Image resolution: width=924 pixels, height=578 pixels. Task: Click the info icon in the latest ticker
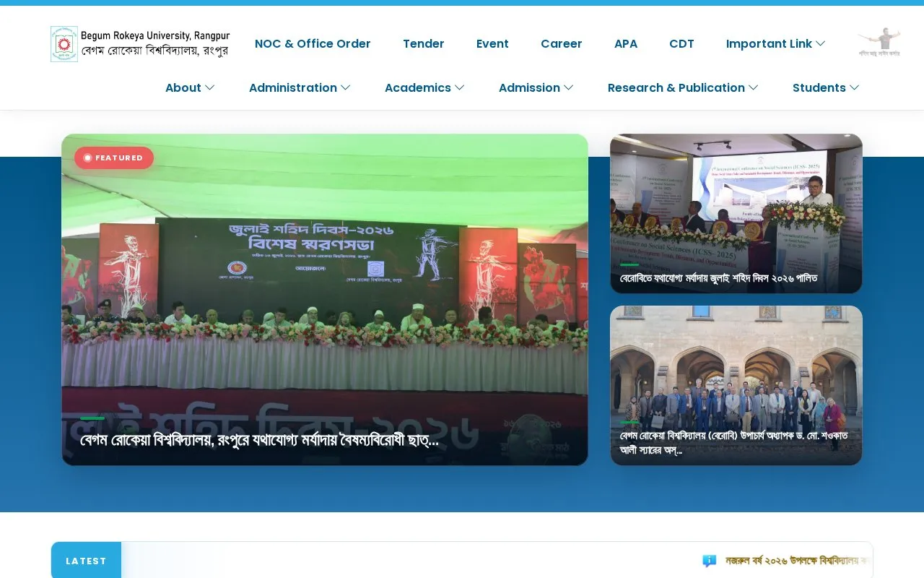point(710,561)
